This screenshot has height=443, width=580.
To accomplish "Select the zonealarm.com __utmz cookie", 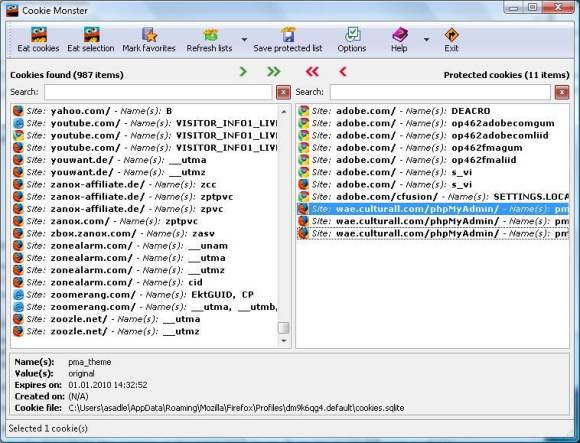I will click(x=144, y=270).
